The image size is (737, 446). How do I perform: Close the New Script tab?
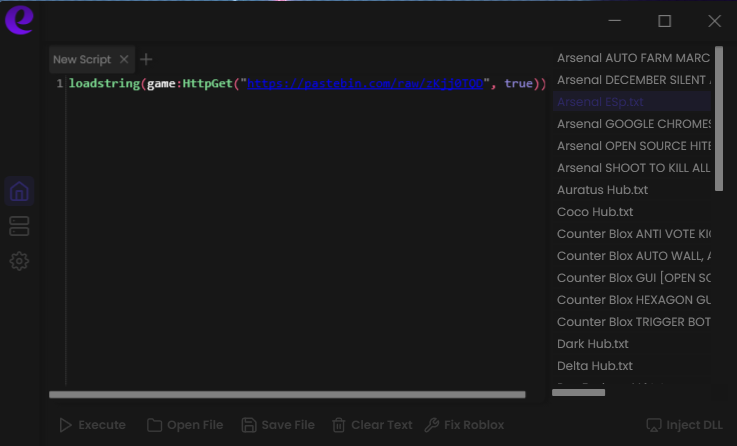124,59
